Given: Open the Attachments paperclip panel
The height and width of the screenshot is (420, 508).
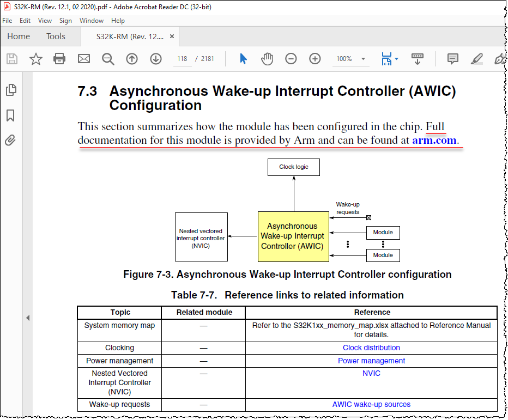Looking at the screenshot, I should pyautogui.click(x=10, y=140).
